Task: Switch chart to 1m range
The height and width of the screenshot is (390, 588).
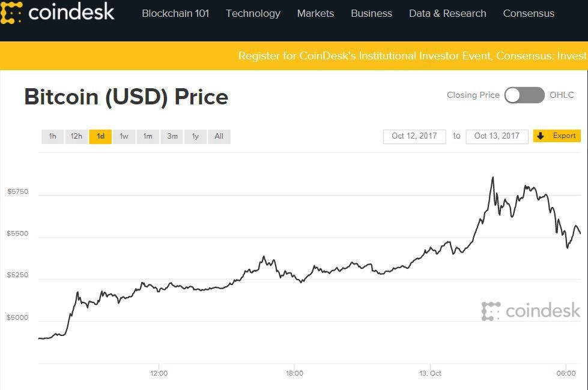Action: (148, 137)
